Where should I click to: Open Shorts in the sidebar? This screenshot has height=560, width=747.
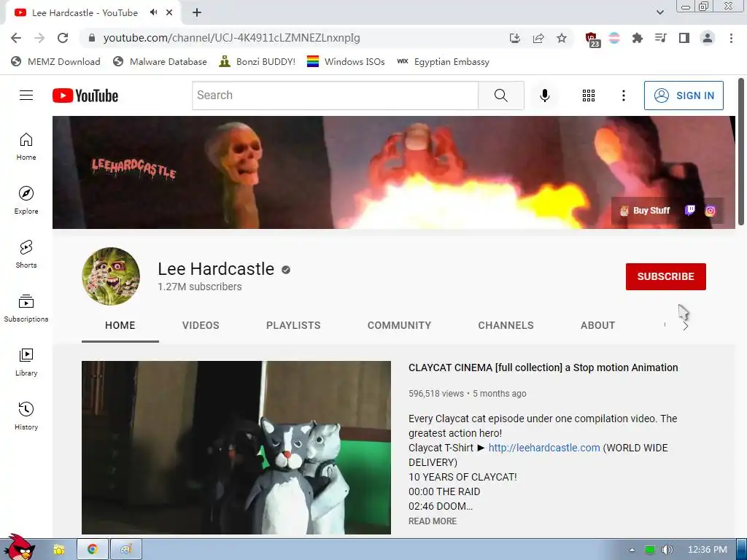26,254
